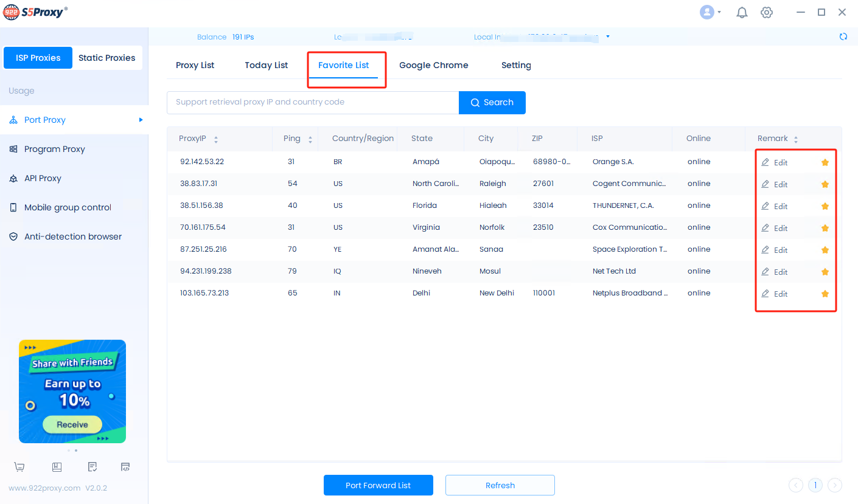Click the Balance 191 IPs text
Viewport: 858px width, 504px height.
pyautogui.click(x=226, y=37)
